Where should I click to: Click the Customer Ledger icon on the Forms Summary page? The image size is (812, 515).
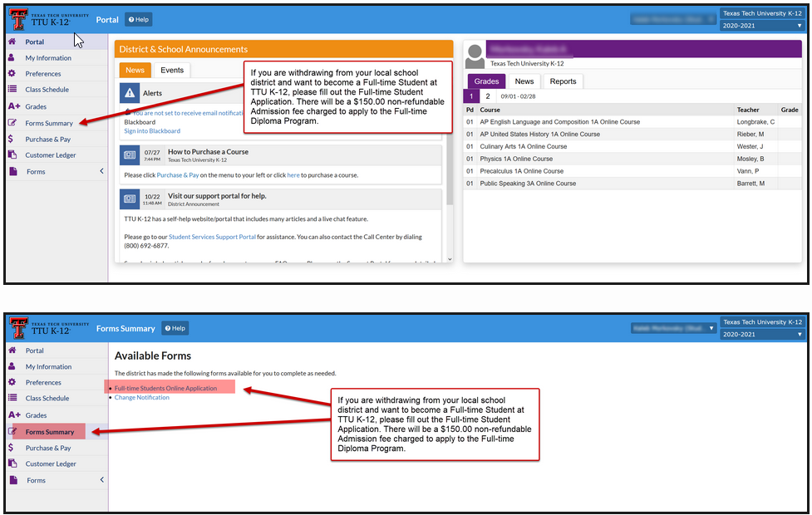click(12, 463)
